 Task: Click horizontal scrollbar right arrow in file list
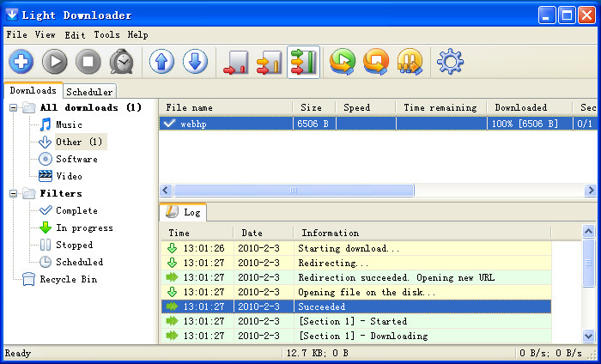point(591,190)
